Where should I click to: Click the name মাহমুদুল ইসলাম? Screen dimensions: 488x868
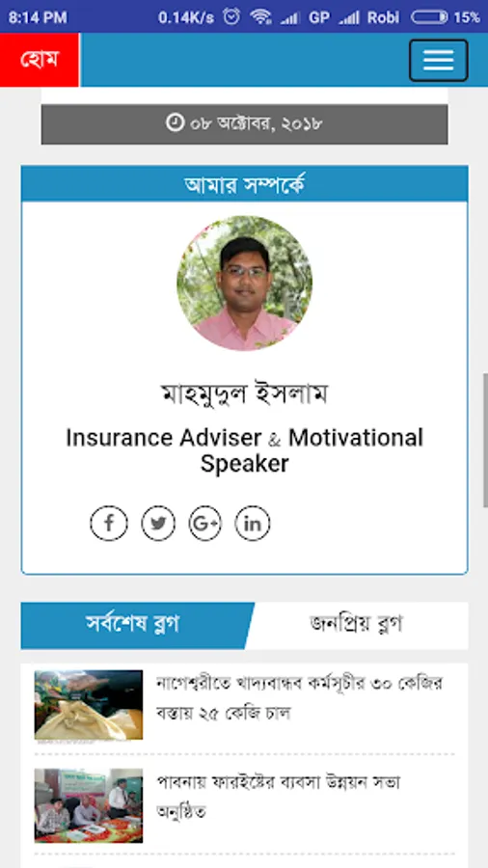pyautogui.click(x=245, y=394)
